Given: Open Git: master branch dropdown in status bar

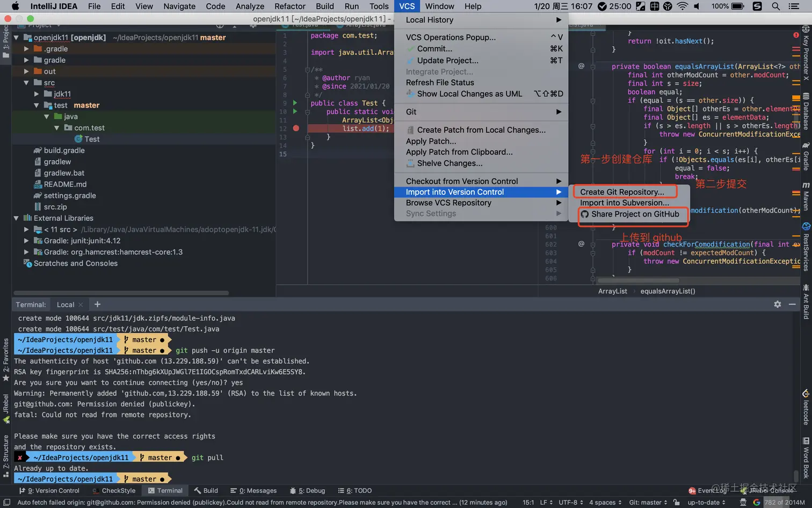Looking at the screenshot, I should coord(648,503).
